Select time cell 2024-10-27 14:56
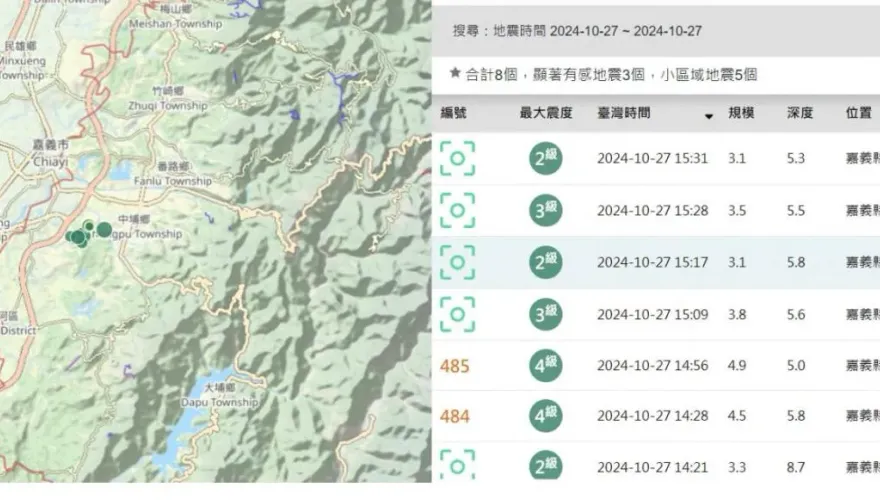 (x=653, y=365)
